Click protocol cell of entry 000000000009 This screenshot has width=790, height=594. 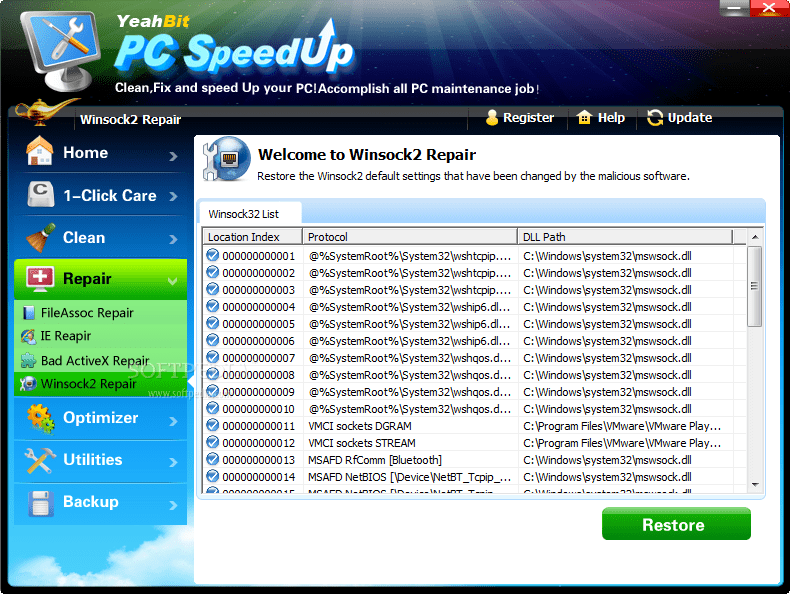410,392
